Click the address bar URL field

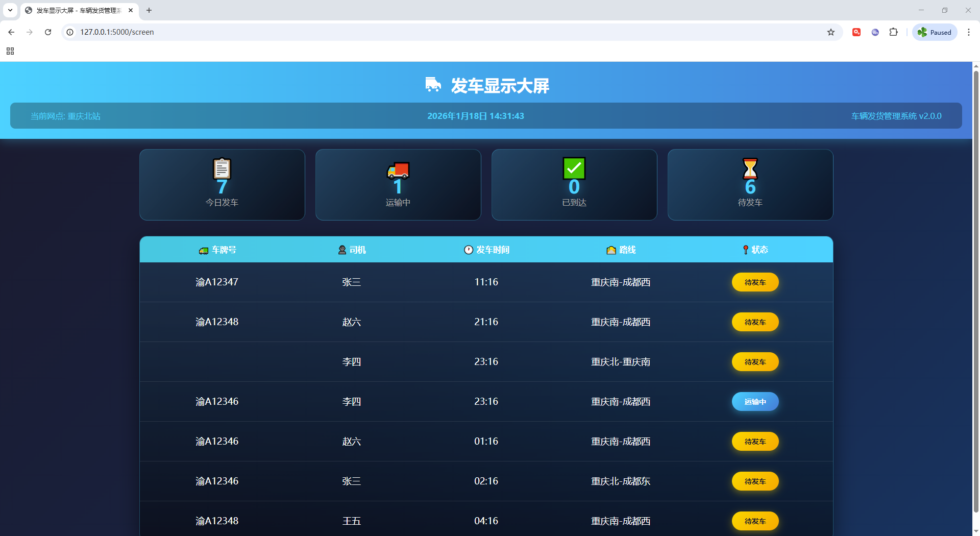408,32
